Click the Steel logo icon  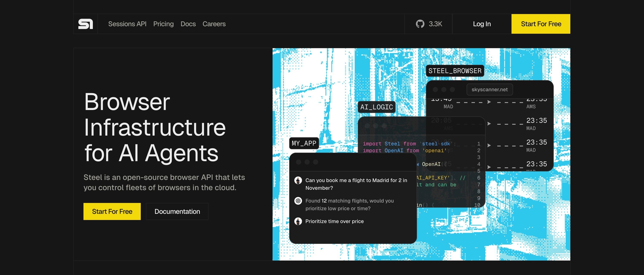(x=85, y=24)
